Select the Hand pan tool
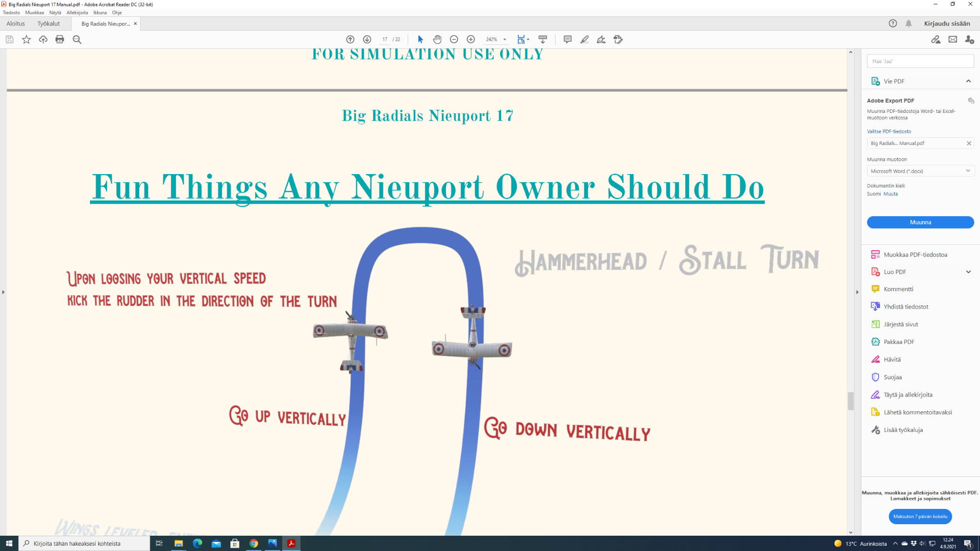Image resolution: width=980 pixels, height=551 pixels. pos(437,40)
